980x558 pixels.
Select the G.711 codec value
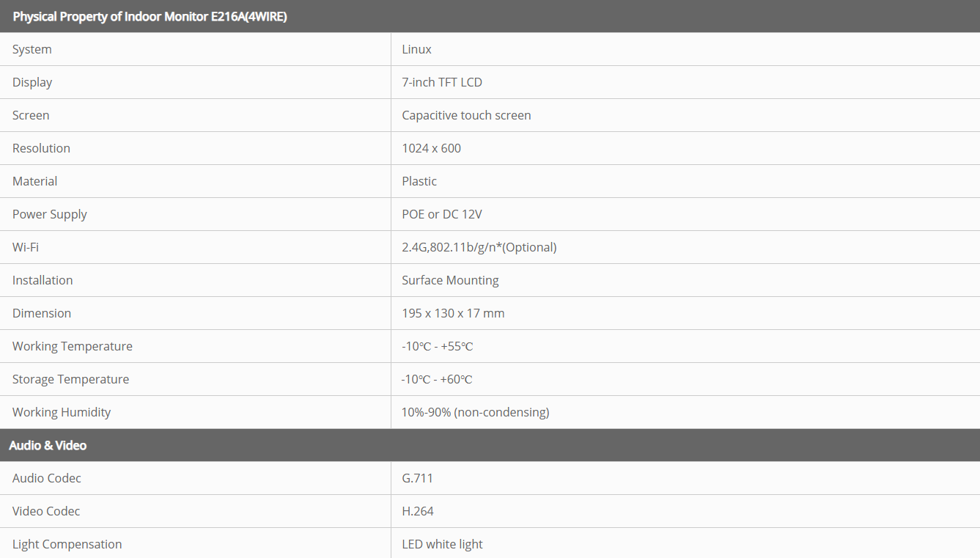click(x=417, y=478)
